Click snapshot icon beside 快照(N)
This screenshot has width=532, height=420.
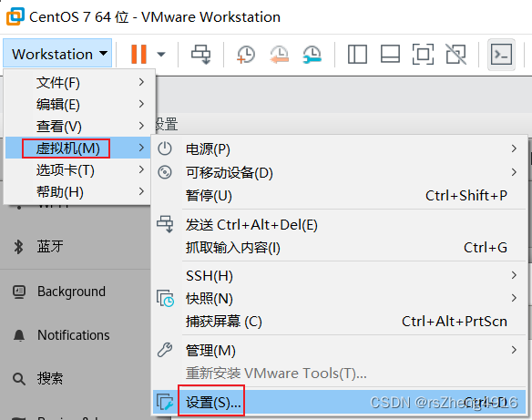click(x=165, y=298)
